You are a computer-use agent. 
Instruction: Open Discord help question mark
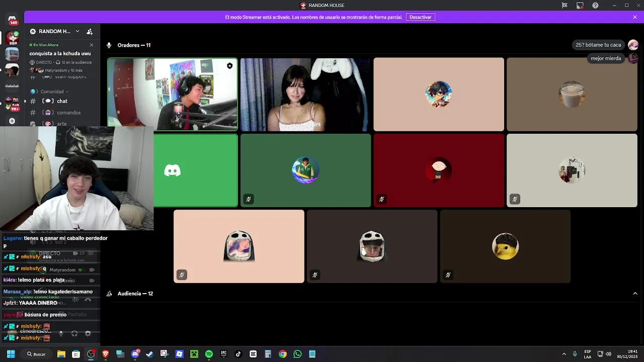(x=595, y=6)
